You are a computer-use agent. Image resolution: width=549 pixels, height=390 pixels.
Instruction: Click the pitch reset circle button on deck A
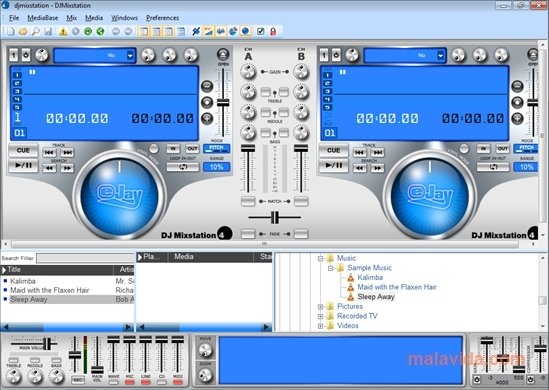click(x=207, y=102)
